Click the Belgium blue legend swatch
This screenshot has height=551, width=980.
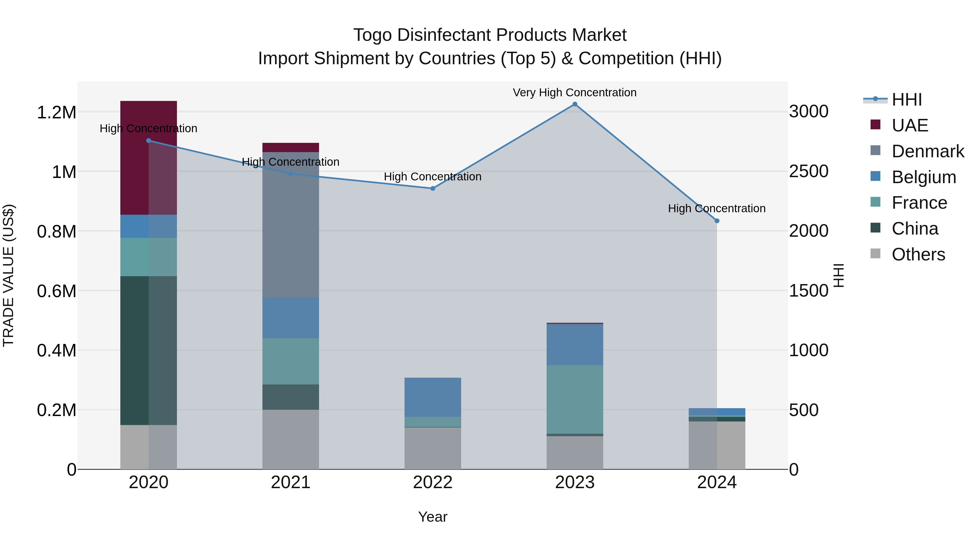[x=875, y=176]
